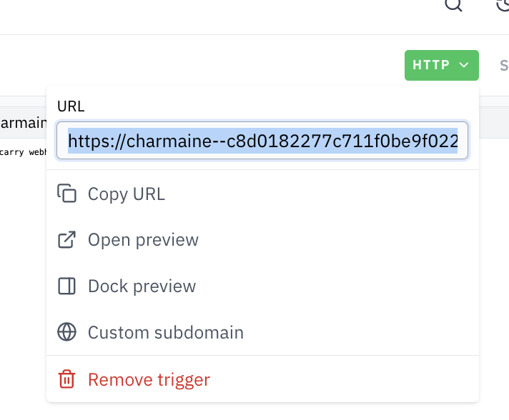Click the URL label above the field

tap(71, 106)
